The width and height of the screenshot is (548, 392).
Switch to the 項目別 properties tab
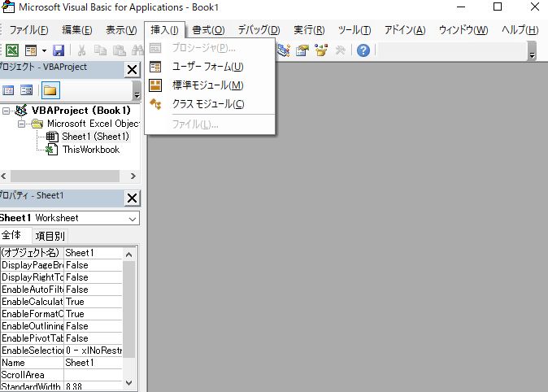pos(50,236)
